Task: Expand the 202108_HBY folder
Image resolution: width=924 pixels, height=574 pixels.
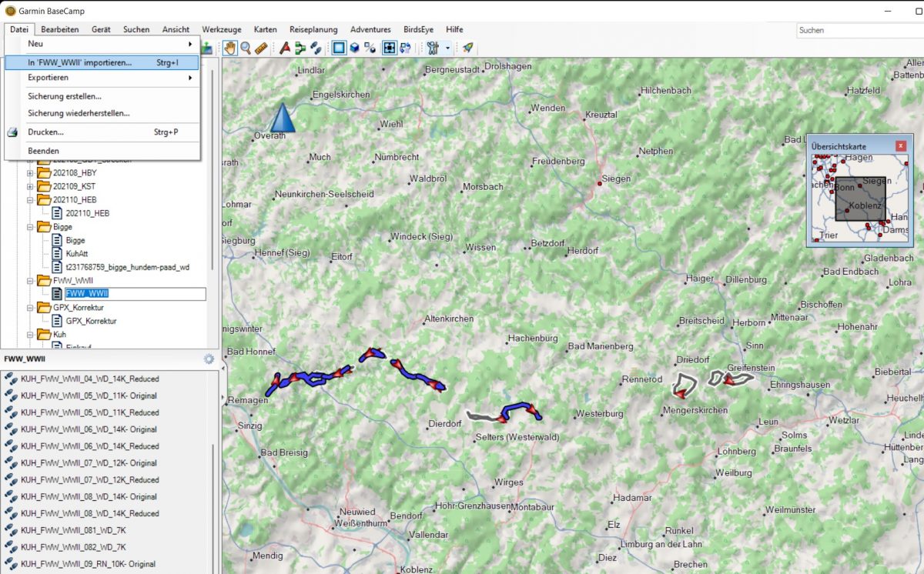Action: 30,173
